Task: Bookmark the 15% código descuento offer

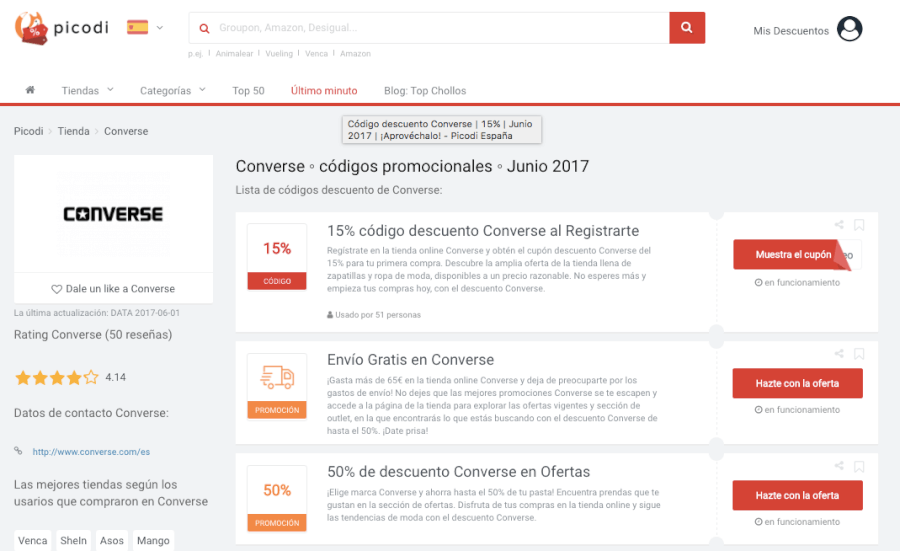Action: pos(859,226)
